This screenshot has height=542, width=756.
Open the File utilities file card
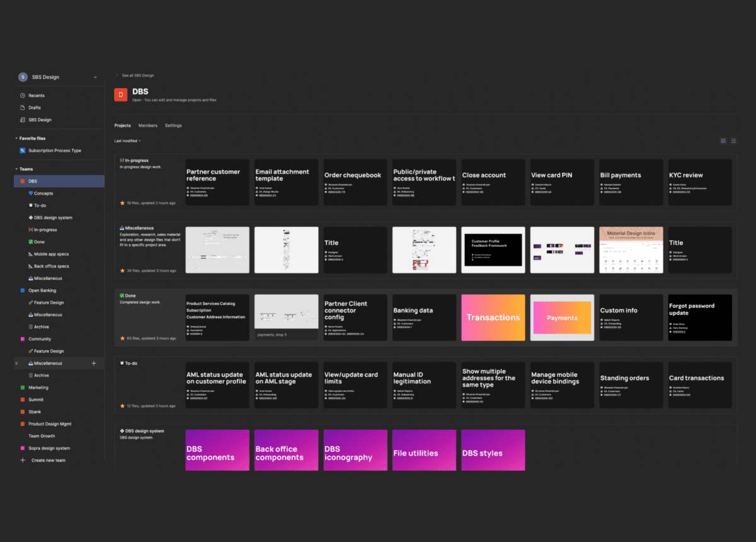[425, 450]
